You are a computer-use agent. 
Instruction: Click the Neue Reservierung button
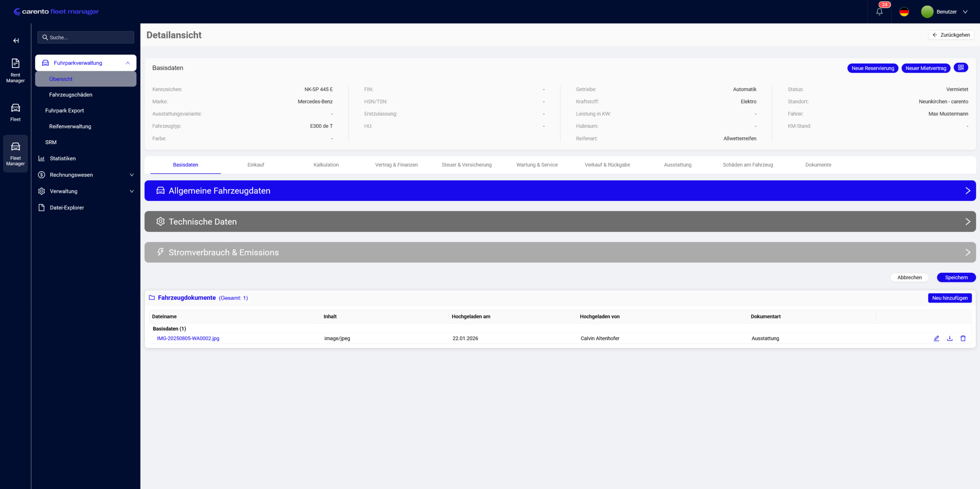[872, 68]
